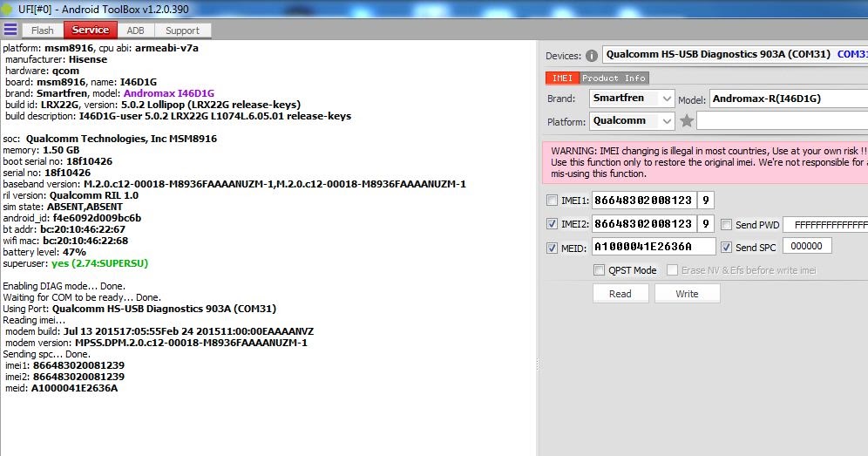Click the COM31 port label
The image size is (868, 456).
[852, 54]
